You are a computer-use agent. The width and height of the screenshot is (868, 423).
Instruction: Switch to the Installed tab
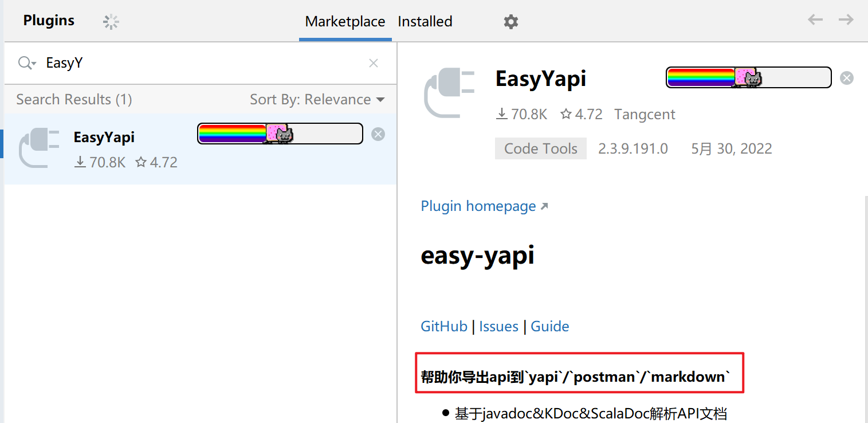tap(425, 22)
